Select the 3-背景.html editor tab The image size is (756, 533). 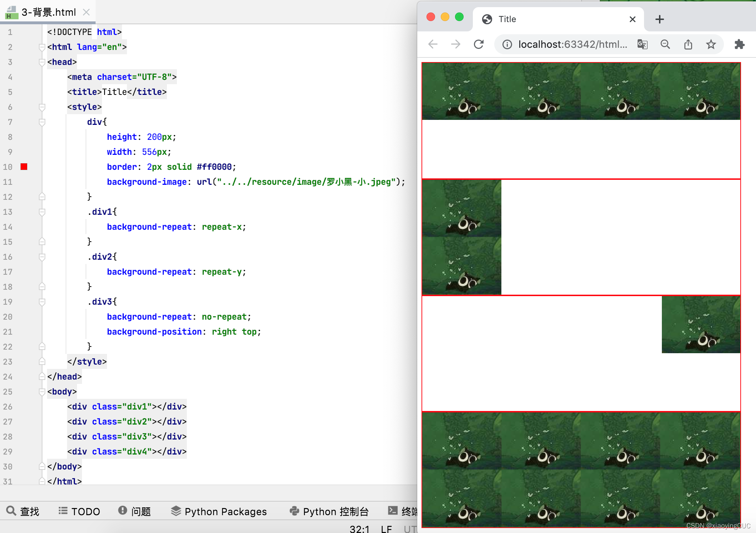pos(48,12)
